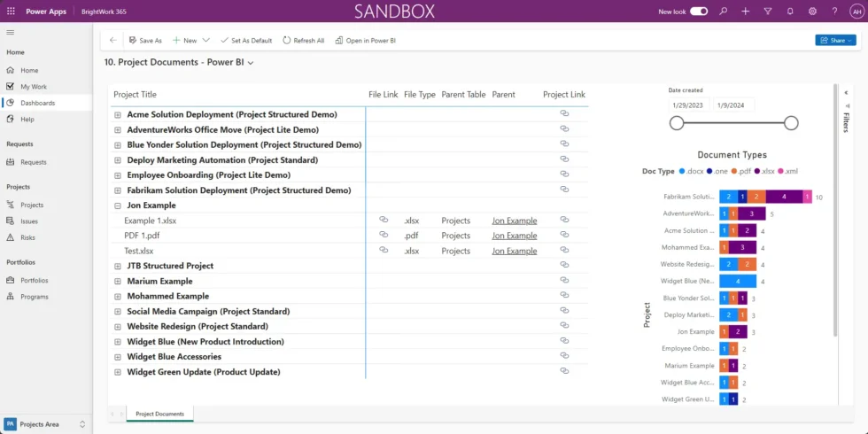Click the right handle of Date created slider
Screen dimensions: 868x434
[791, 123]
